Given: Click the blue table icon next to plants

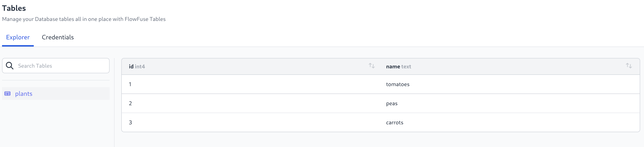Looking at the screenshot, I should [x=7, y=94].
